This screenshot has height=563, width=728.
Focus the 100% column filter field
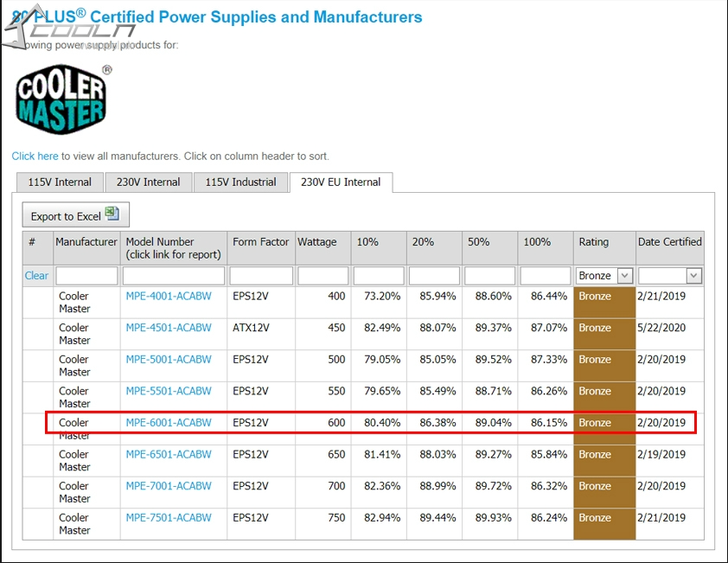545,276
